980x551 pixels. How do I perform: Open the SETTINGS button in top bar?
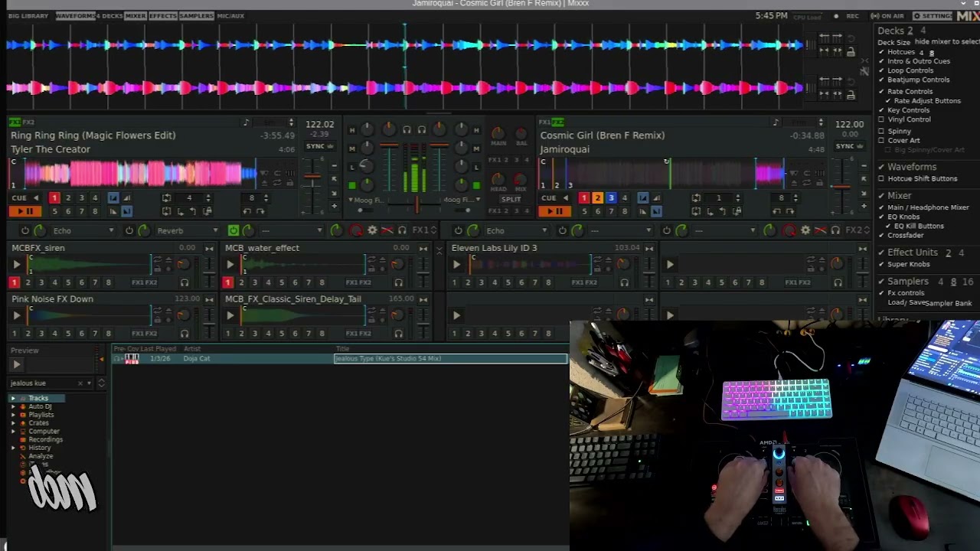933,16
